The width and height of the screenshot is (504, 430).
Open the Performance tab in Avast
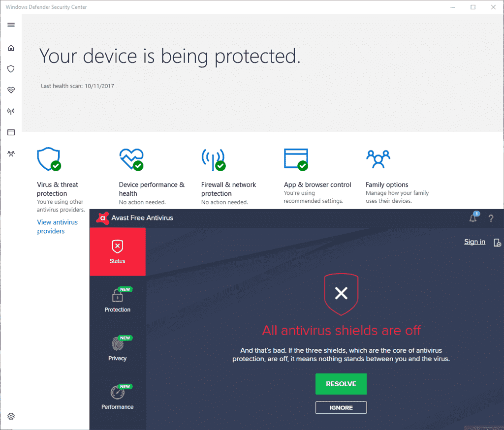[x=118, y=397]
